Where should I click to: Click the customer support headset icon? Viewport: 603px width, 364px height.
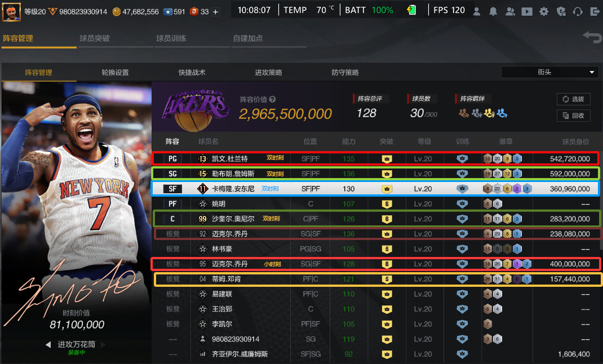click(578, 11)
